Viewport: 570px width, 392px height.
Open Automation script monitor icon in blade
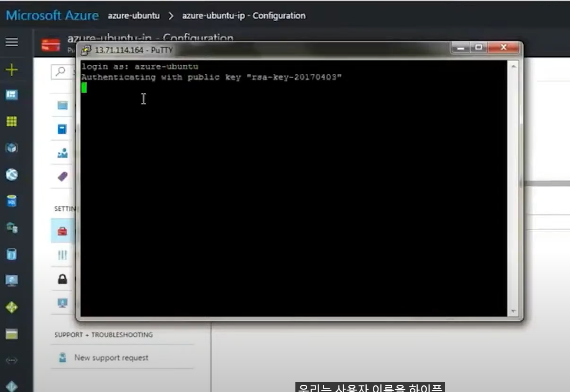[62, 303]
